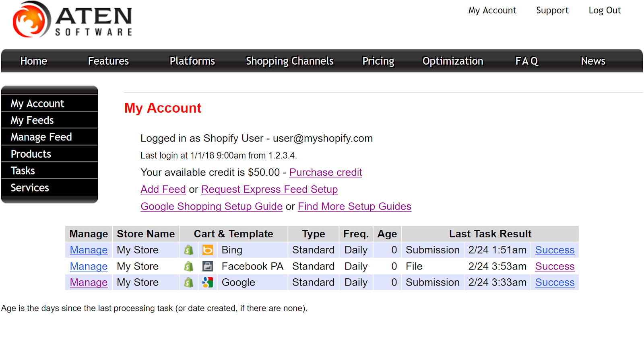The image size is (644, 362).
Task: Select Pricing from the navigation bar
Action: (x=378, y=61)
